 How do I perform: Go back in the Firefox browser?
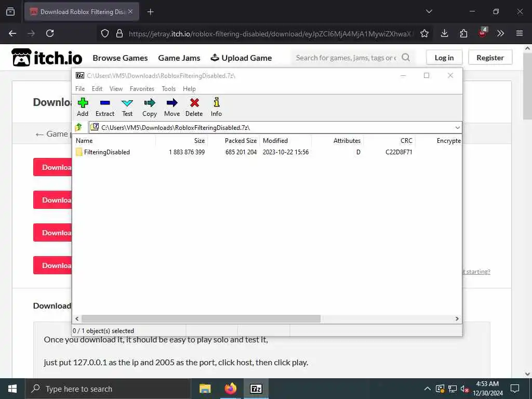[x=12, y=33]
